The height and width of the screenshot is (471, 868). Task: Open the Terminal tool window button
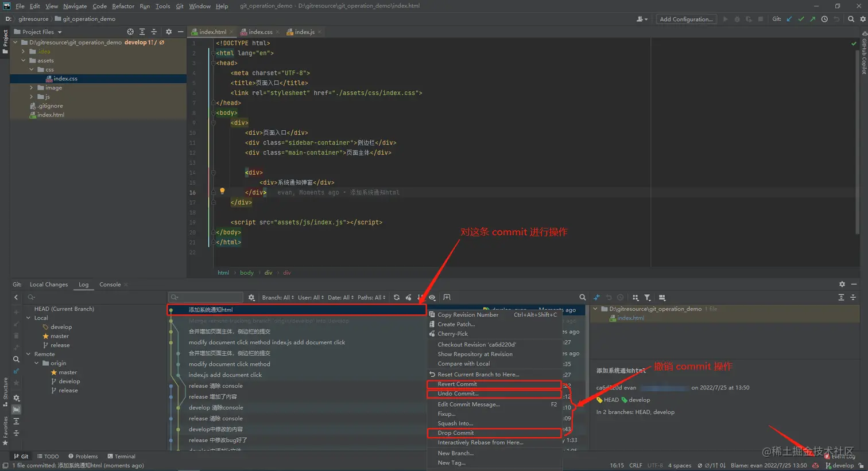(121, 456)
